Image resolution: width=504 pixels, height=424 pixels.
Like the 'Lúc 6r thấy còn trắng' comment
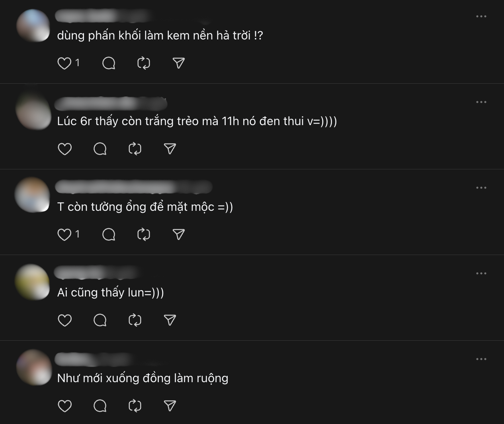coord(64,149)
